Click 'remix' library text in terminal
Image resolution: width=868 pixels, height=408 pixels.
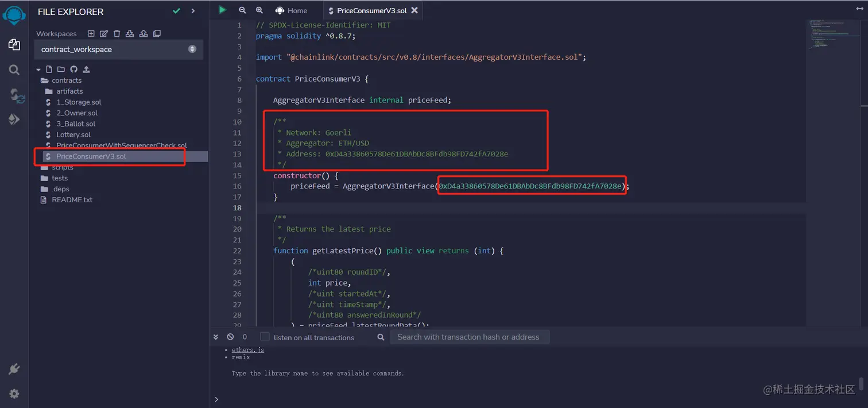pyautogui.click(x=241, y=357)
